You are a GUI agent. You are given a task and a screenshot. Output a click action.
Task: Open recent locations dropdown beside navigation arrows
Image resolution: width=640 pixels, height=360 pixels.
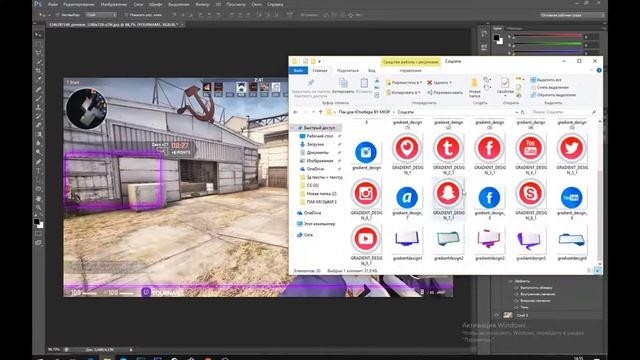coord(313,112)
